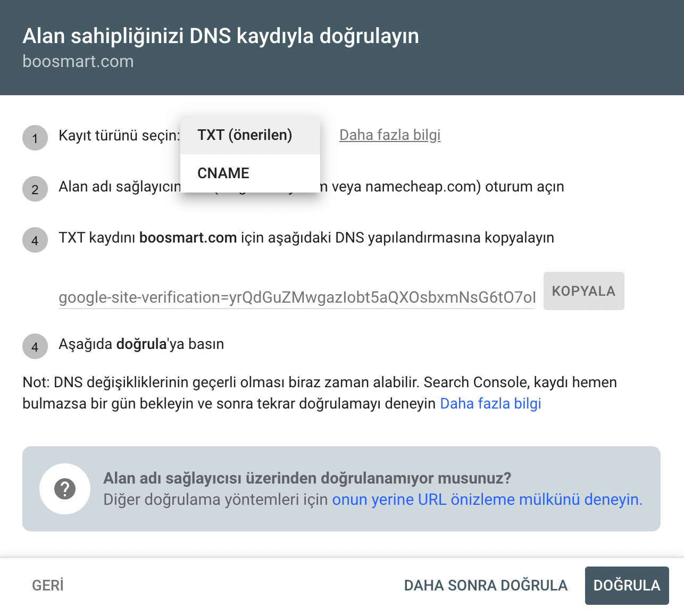
Task: Select the google-site-verification TXT record text
Action: point(297,297)
